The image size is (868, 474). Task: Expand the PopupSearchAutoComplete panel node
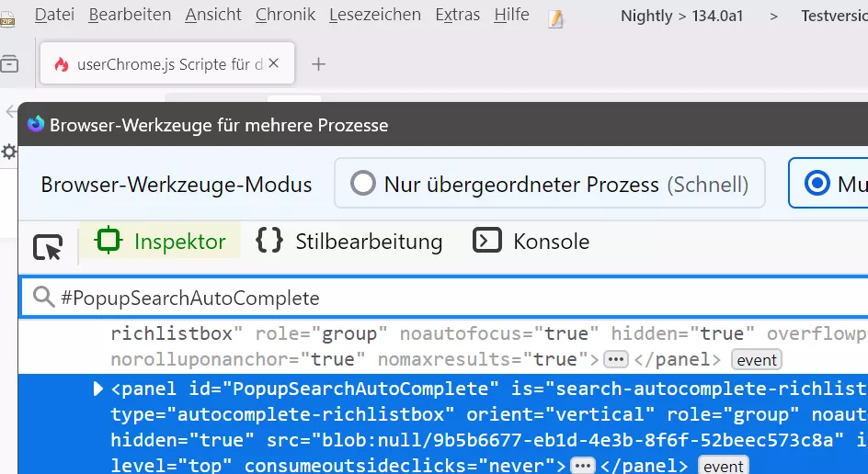tap(97, 389)
